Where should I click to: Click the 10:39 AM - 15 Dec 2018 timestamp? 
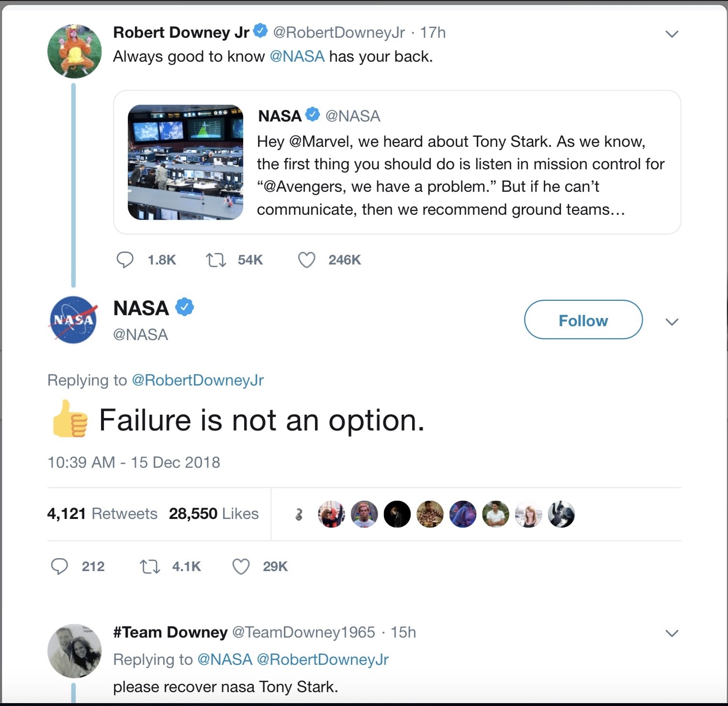[x=134, y=462]
